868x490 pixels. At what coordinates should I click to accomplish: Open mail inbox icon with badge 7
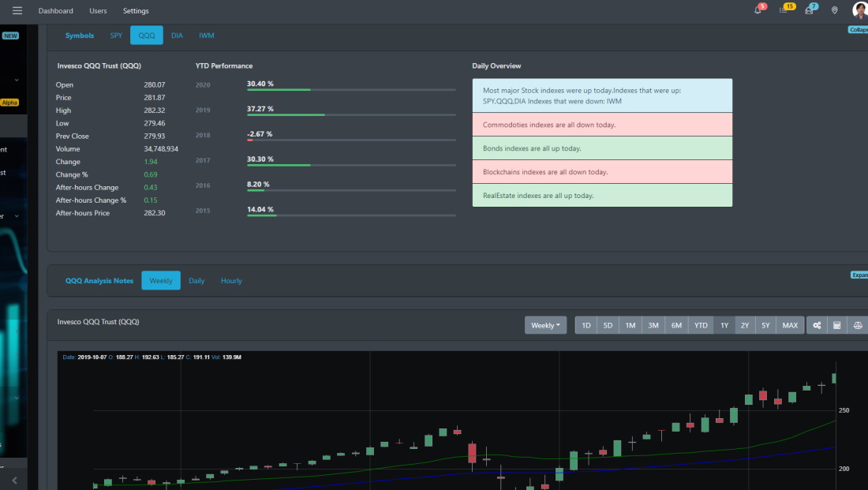[810, 10]
